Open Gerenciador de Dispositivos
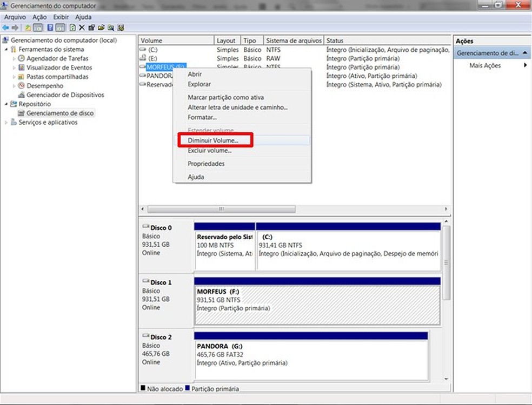 click(65, 95)
